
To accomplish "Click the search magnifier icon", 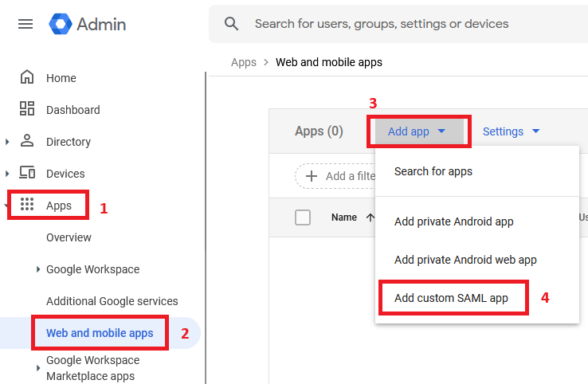I will pos(231,24).
